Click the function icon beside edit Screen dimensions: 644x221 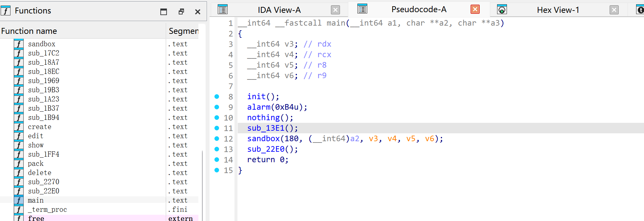[19, 136]
